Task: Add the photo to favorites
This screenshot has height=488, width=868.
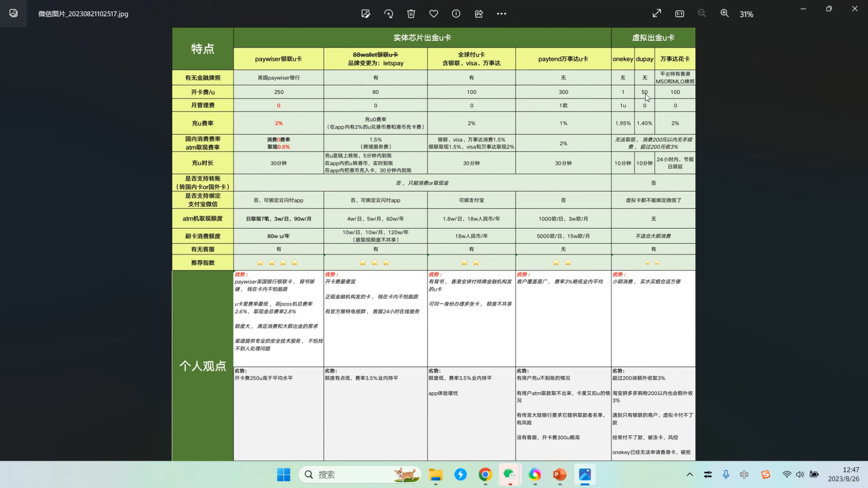Action: [x=434, y=14]
